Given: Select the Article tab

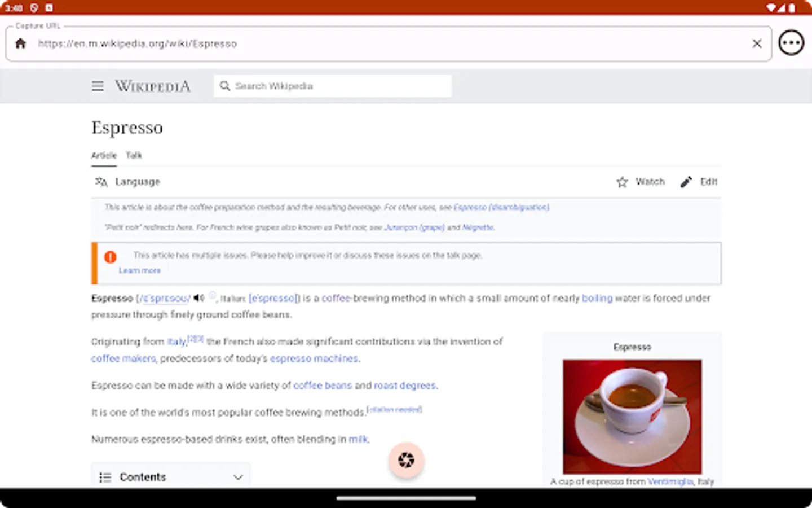Looking at the screenshot, I should click(x=104, y=155).
